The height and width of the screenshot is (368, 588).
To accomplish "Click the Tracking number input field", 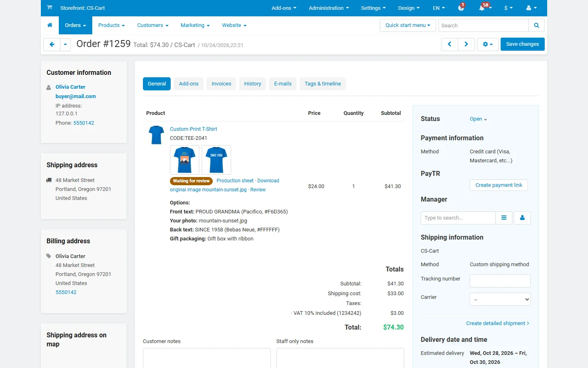I will (x=500, y=281).
